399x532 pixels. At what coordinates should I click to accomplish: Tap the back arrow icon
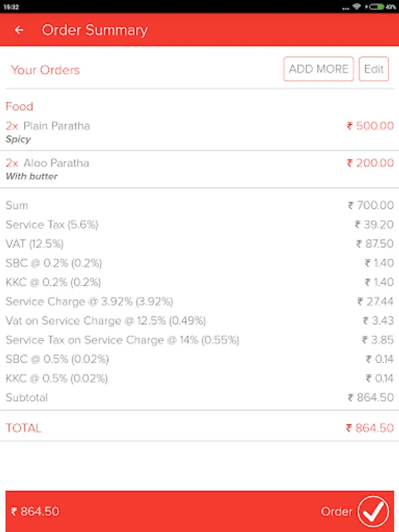tap(19, 30)
